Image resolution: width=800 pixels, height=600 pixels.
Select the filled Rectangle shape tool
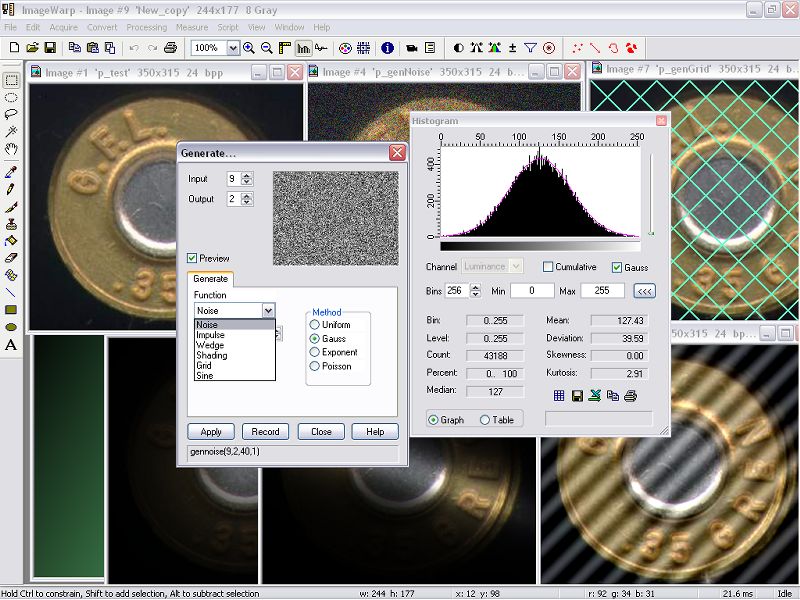[x=11, y=310]
